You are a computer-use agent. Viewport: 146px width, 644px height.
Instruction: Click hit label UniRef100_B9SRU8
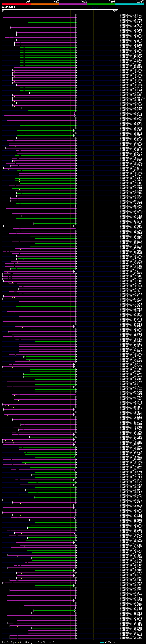point(131,183)
